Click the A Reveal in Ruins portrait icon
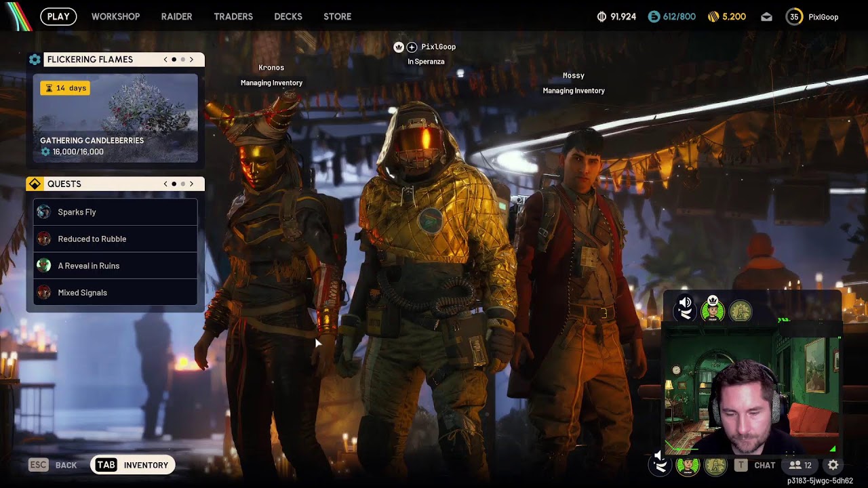 (x=43, y=266)
